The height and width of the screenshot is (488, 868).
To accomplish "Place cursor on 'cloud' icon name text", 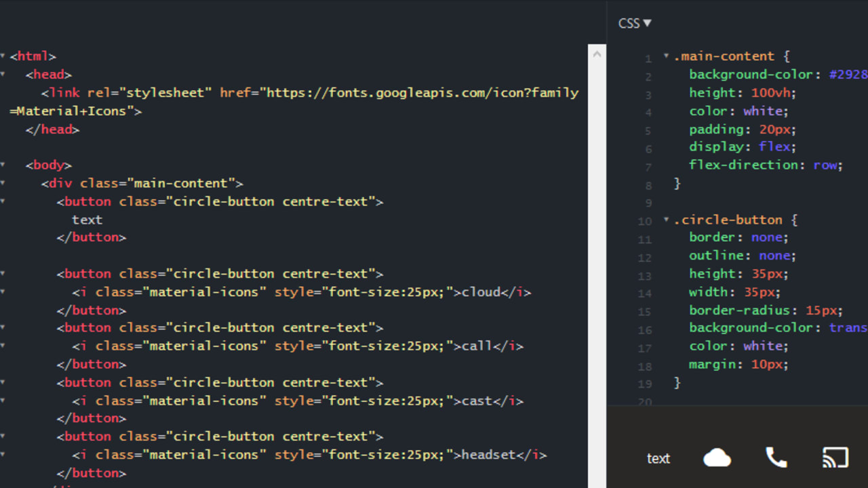I will (481, 292).
